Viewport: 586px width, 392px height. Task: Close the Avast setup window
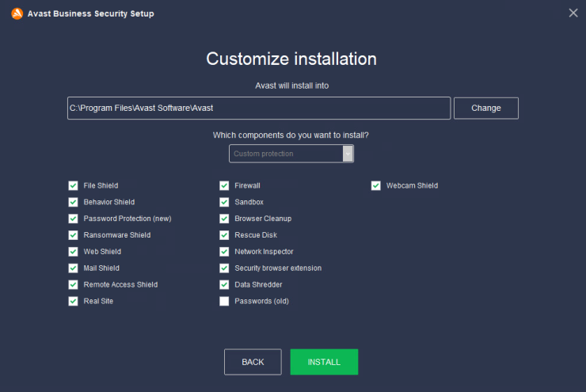coord(573,13)
